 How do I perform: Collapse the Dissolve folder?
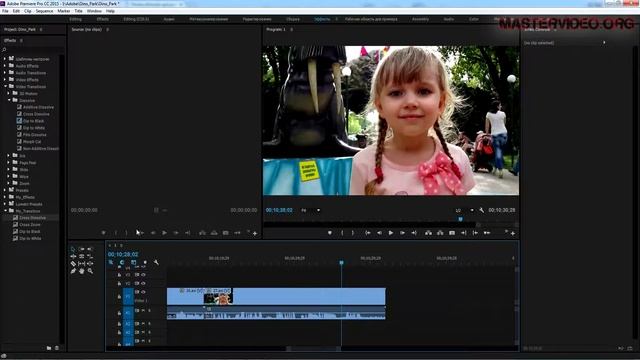point(9,100)
